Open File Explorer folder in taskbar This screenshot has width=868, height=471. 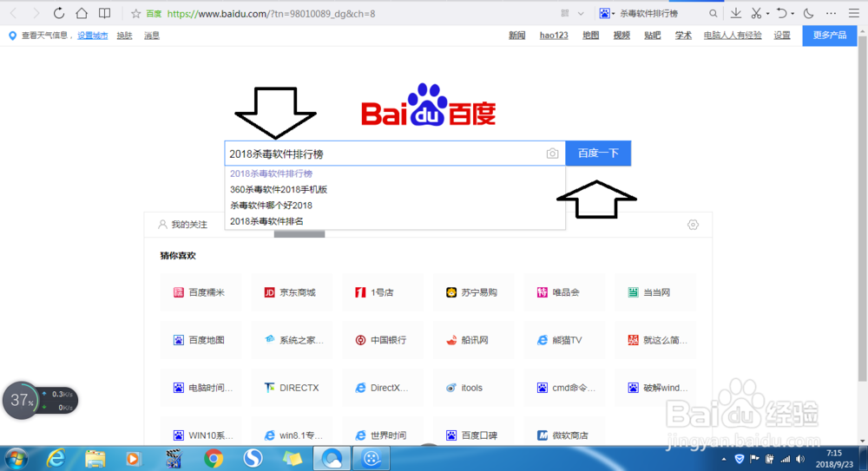pos(95,459)
